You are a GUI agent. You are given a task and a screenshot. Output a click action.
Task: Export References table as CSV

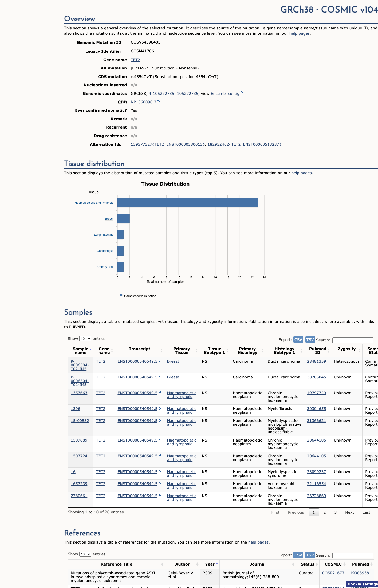pos(298,555)
